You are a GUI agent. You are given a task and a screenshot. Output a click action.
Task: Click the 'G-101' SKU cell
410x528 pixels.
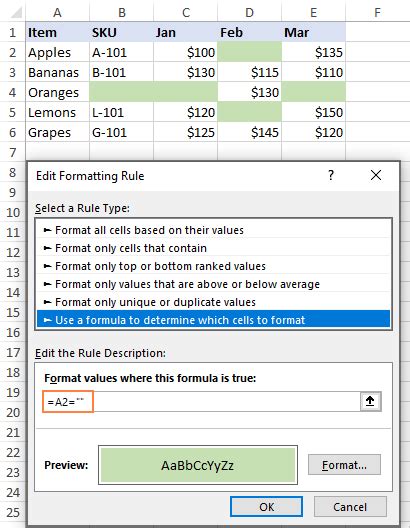[122, 132]
